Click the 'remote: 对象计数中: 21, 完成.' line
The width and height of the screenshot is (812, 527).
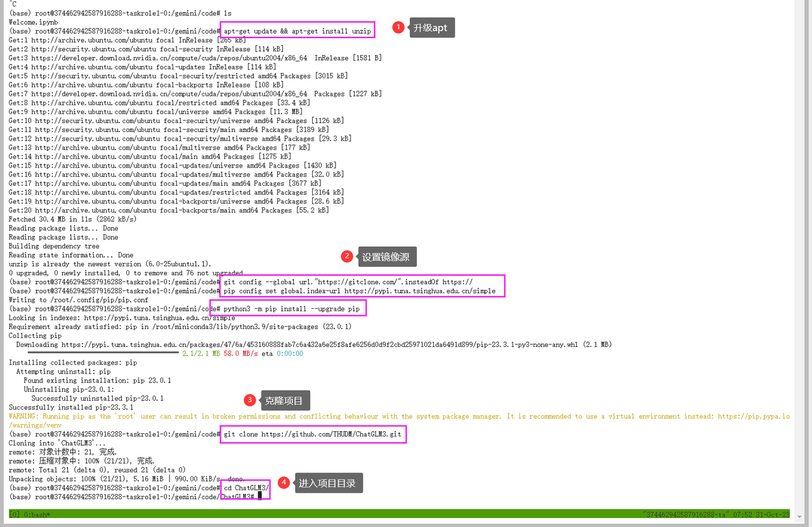point(63,452)
